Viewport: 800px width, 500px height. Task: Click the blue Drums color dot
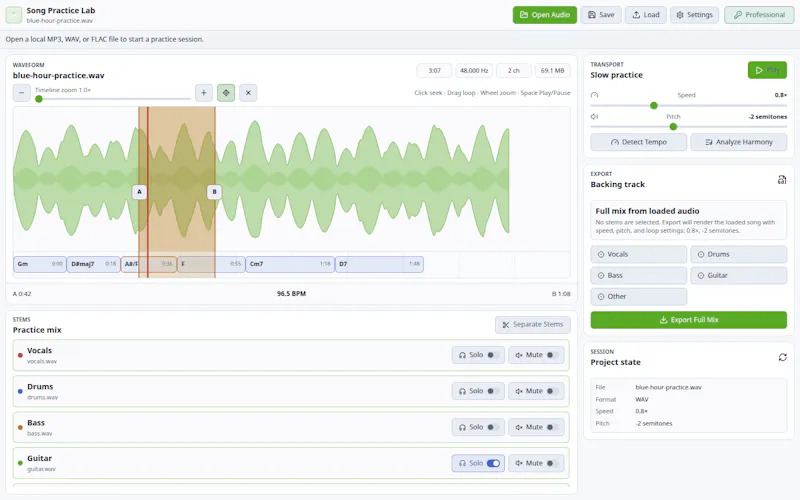[x=20, y=391]
